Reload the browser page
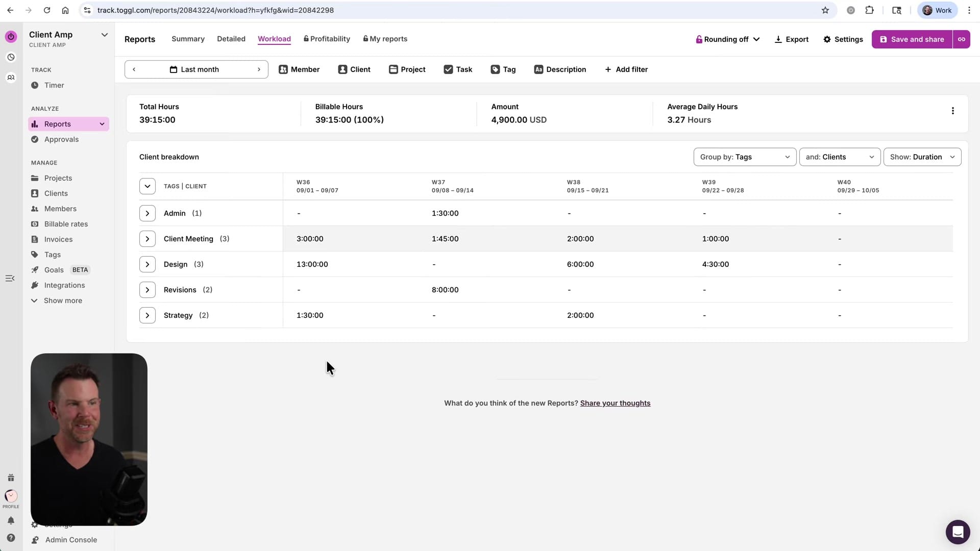Image resolution: width=980 pixels, height=551 pixels. click(x=46, y=10)
